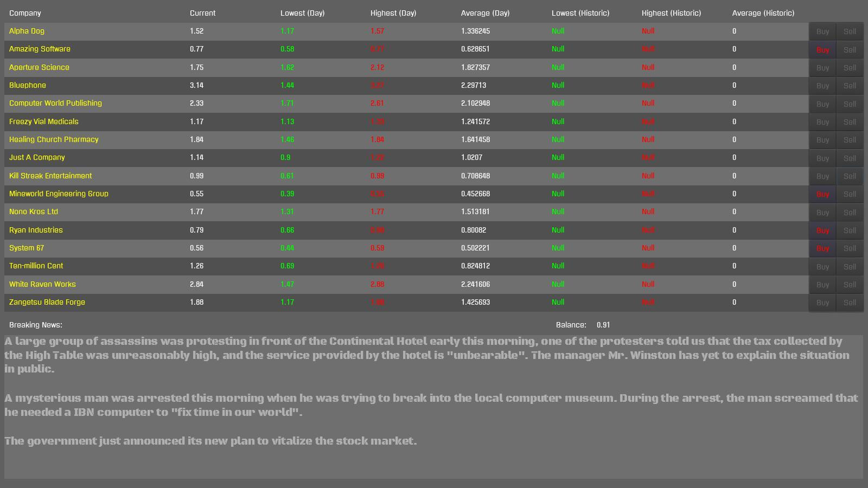868x488 pixels.
Task: Click the Average (Day) column header
Action: (x=485, y=13)
